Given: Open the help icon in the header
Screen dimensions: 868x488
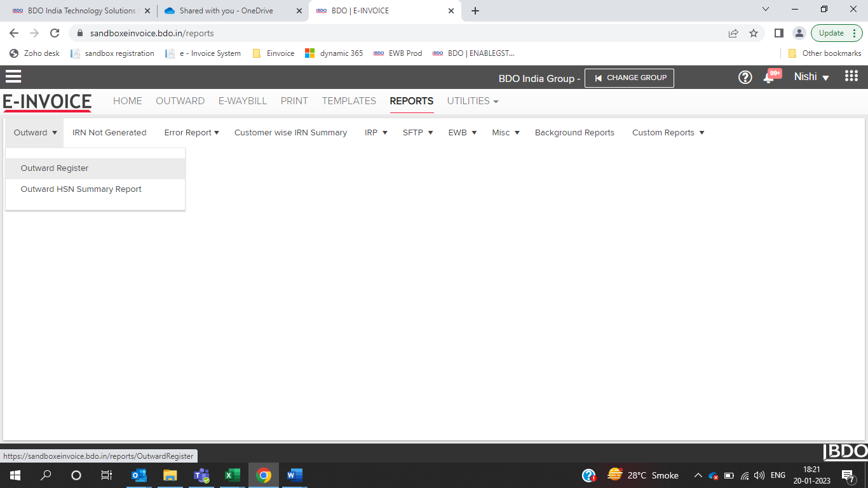Looking at the screenshot, I should [x=745, y=77].
